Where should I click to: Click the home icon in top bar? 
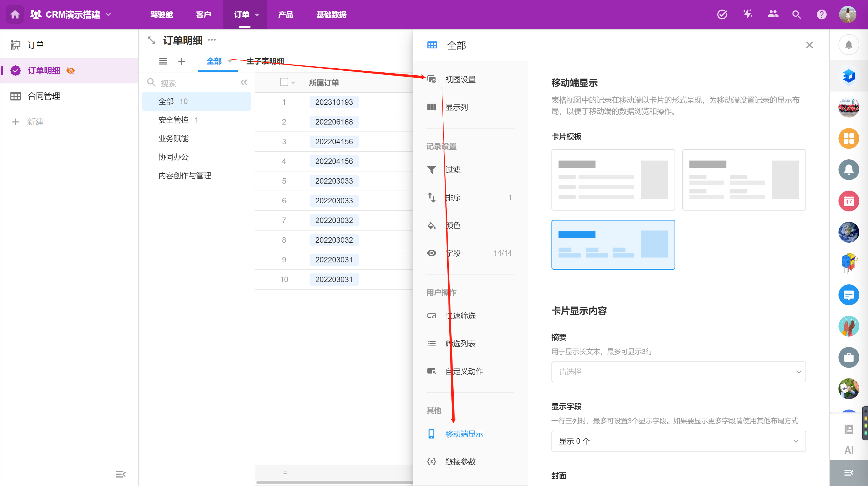click(x=15, y=14)
